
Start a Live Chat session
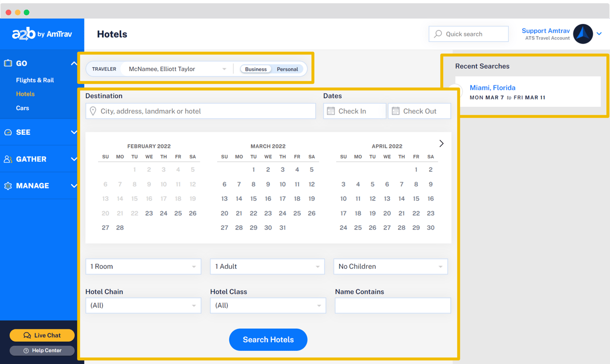click(x=42, y=336)
